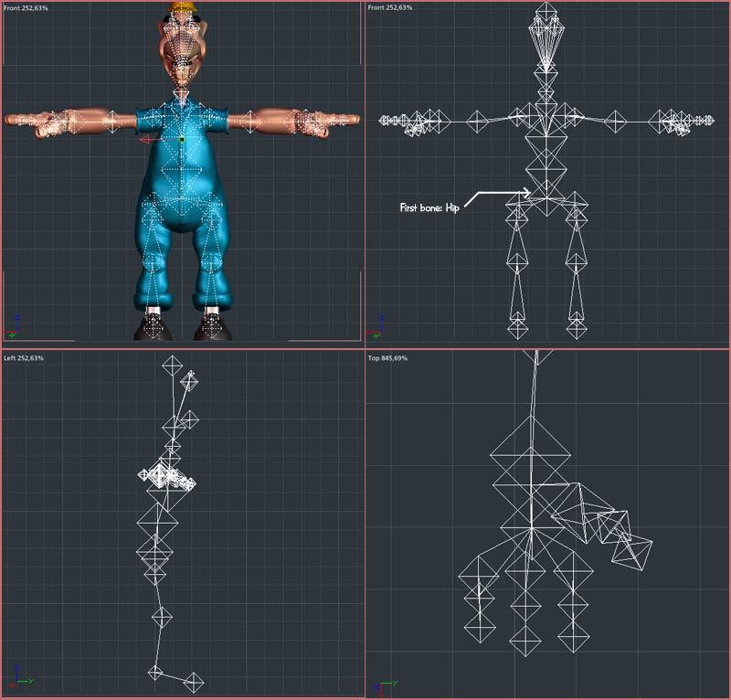
Task: Select the toe bone tip in the Left view
Action: click(x=194, y=683)
